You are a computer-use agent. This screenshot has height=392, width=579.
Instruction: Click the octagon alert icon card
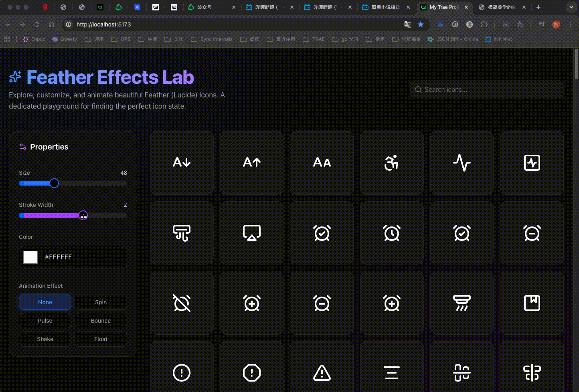coord(251,373)
